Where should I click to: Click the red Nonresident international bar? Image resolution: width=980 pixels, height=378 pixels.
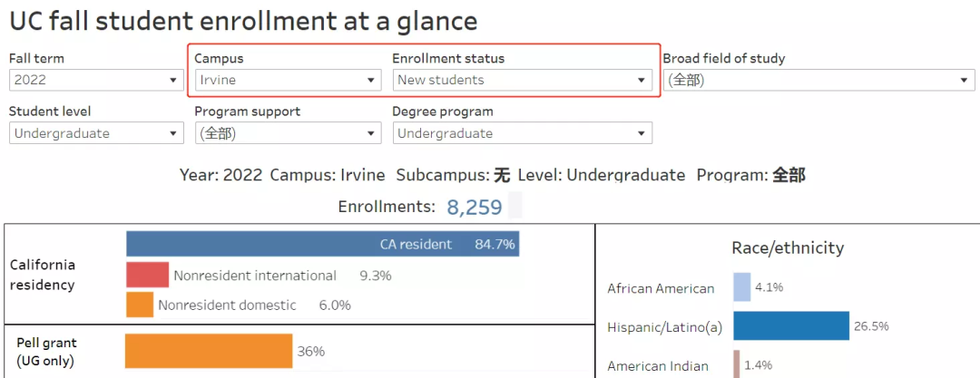[x=147, y=275]
